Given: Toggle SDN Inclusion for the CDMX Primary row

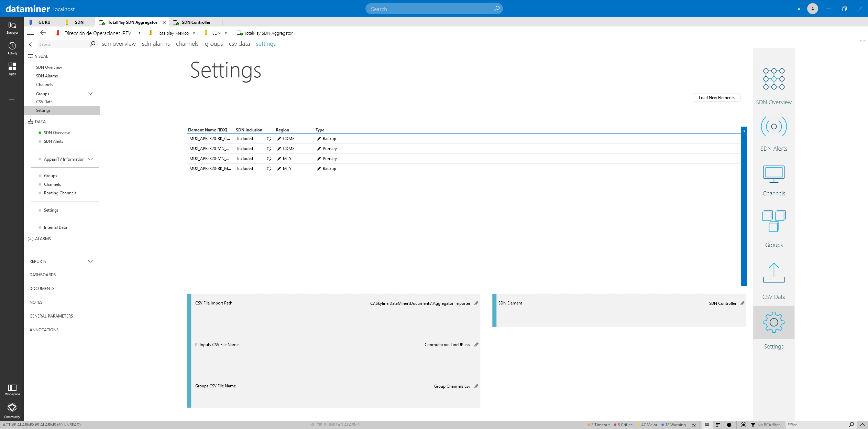Looking at the screenshot, I should pos(269,149).
